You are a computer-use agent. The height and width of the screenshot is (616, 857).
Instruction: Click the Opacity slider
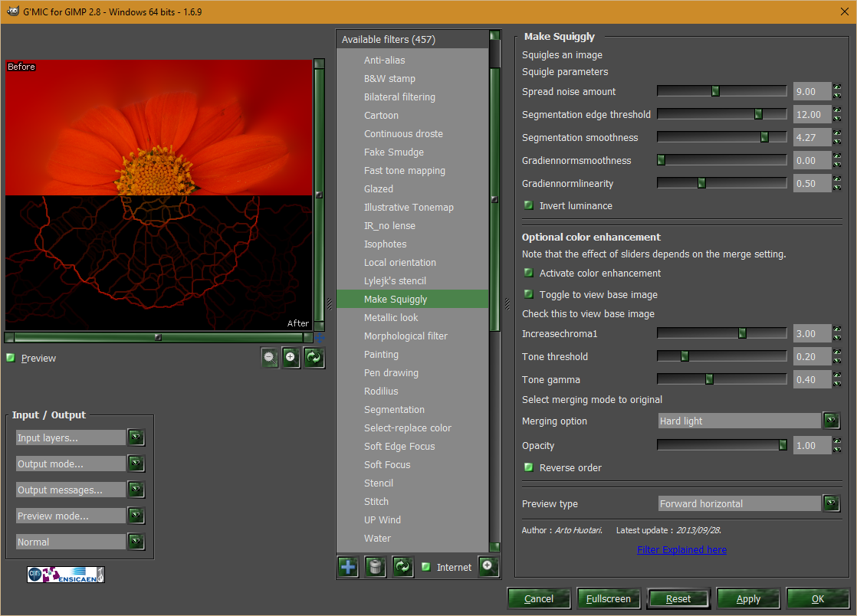[x=722, y=445]
